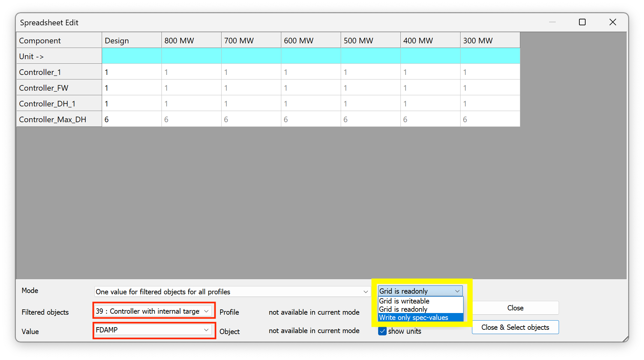This screenshot has height=360, width=644.
Task: Minimize the Spreadsheet Edit window
Action: (x=552, y=22)
